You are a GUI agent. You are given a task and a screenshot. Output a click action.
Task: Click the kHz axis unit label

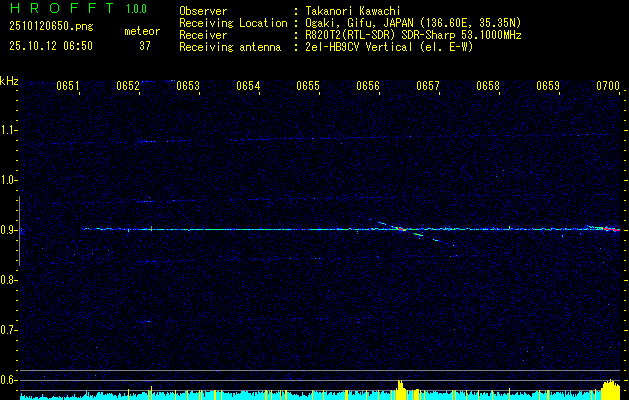(9, 81)
